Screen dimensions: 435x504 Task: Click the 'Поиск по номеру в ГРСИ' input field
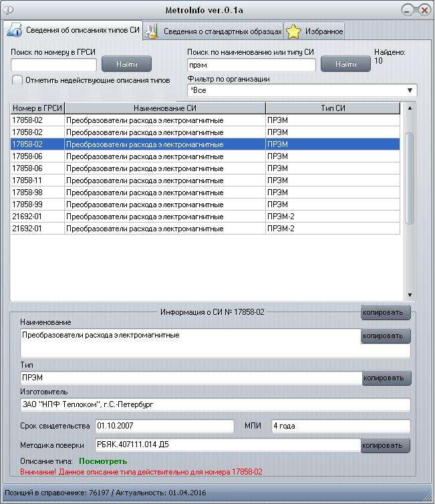53,65
